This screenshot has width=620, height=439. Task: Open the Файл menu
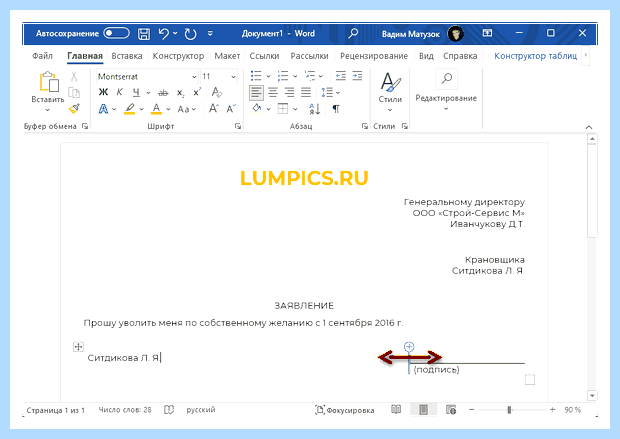[42, 56]
